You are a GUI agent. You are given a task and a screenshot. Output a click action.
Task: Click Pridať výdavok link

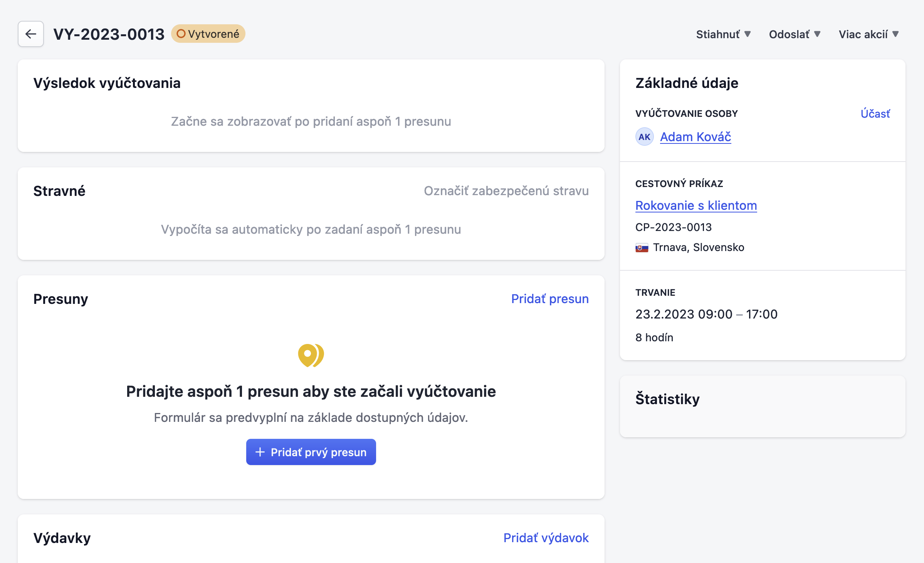click(x=546, y=538)
